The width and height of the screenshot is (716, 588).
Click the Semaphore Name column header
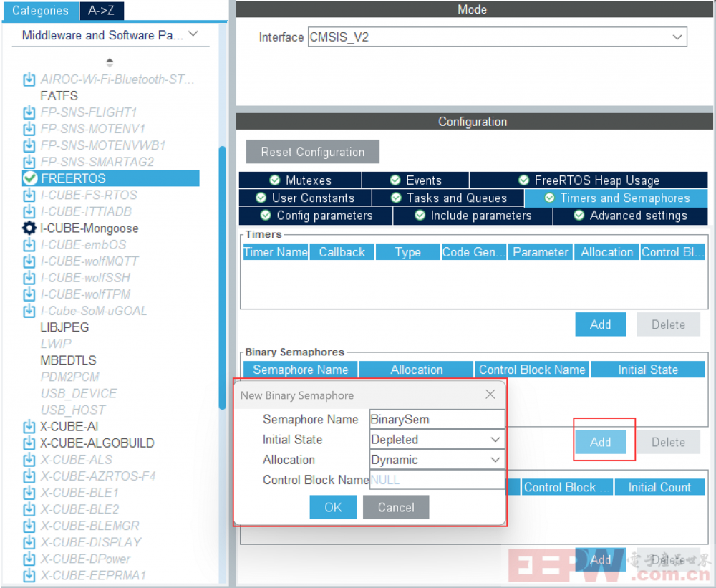(x=301, y=369)
